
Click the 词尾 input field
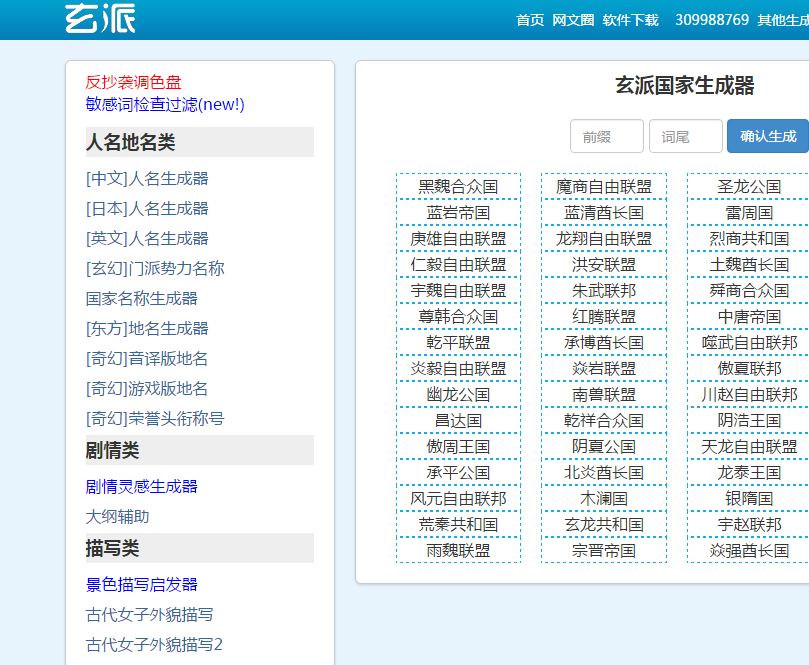point(685,136)
